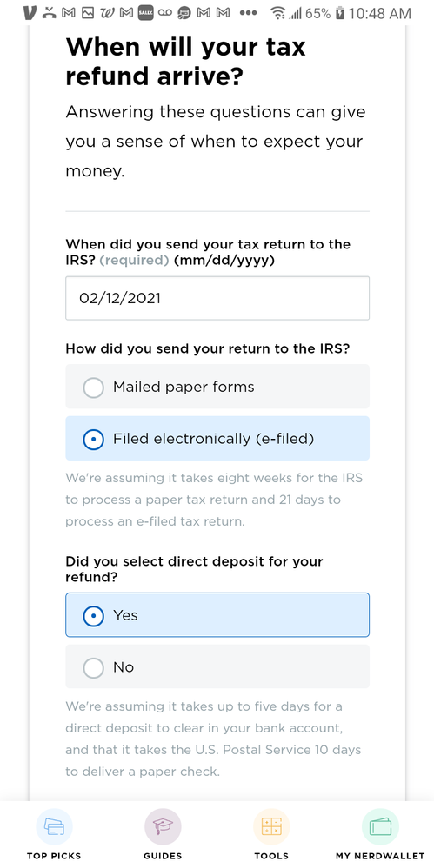Tap the battery status icon
434x868 pixels.
340,13
